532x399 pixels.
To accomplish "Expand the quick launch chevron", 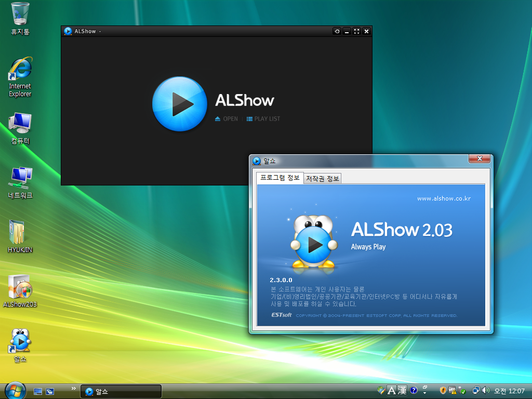I will (x=74, y=389).
